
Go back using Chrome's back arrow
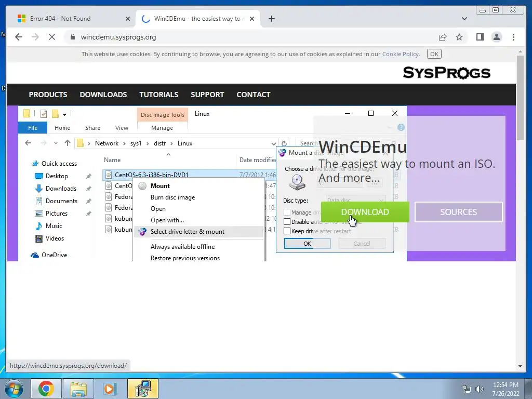coord(19,37)
